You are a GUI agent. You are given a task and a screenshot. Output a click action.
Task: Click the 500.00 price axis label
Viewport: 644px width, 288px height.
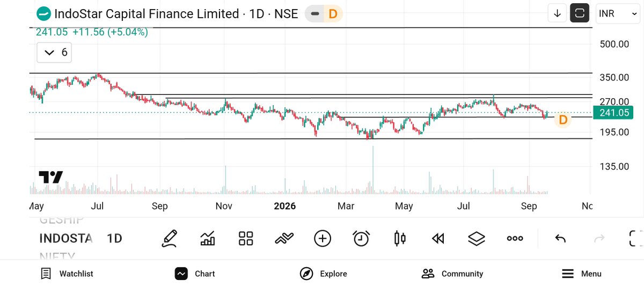point(614,44)
